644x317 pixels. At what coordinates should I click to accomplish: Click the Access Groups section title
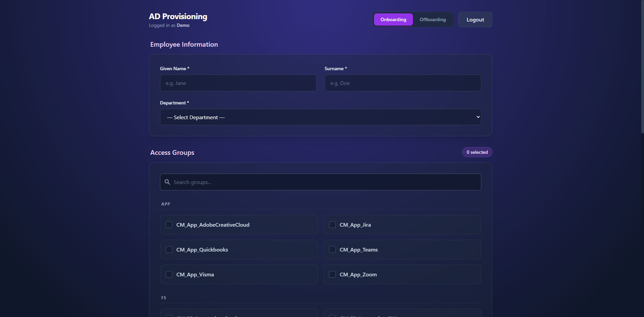pyautogui.click(x=172, y=152)
